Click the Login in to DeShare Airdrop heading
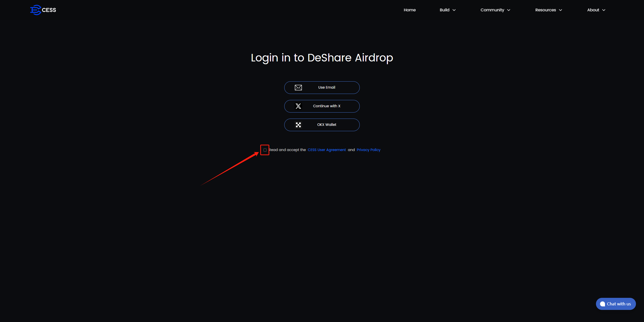The width and height of the screenshot is (644, 322). 322,58
